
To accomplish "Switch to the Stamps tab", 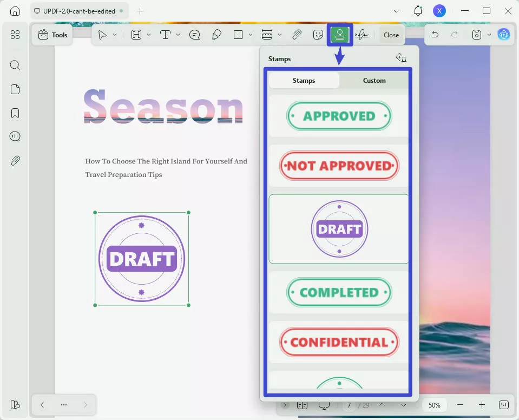I will pos(304,80).
